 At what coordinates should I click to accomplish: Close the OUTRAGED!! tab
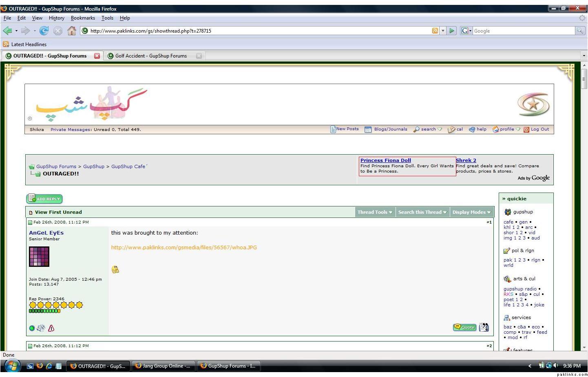(97, 56)
